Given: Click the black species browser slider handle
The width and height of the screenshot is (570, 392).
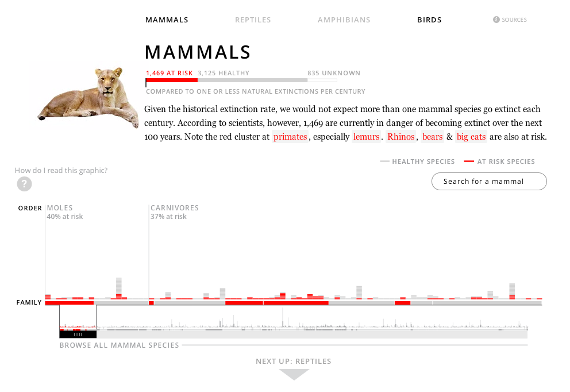Looking at the screenshot, I should pos(78,335).
